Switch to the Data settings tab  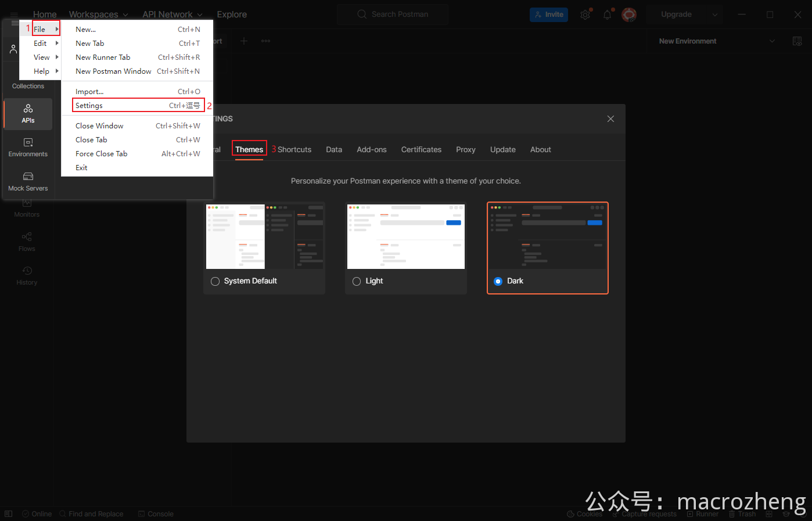tap(334, 149)
